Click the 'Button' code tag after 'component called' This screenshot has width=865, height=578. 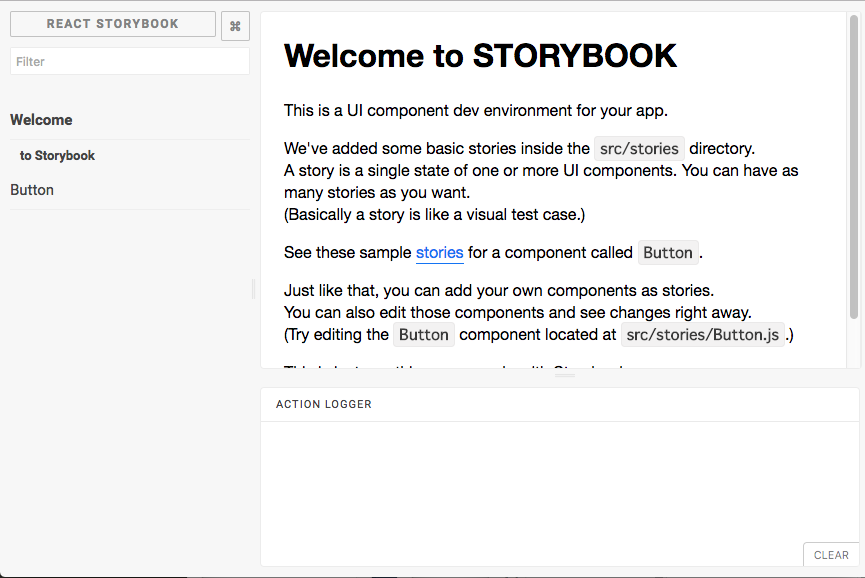click(x=668, y=253)
